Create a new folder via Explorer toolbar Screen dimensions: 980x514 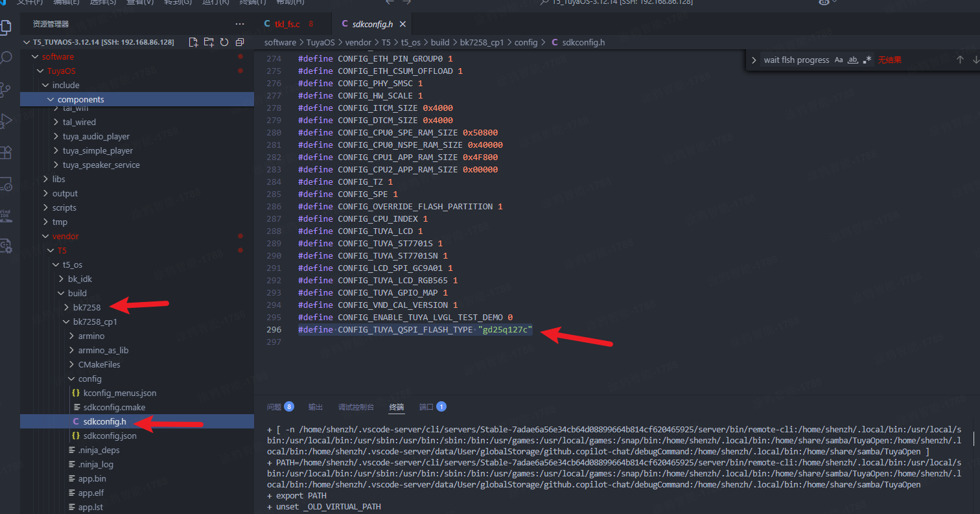(x=209, y=42)
